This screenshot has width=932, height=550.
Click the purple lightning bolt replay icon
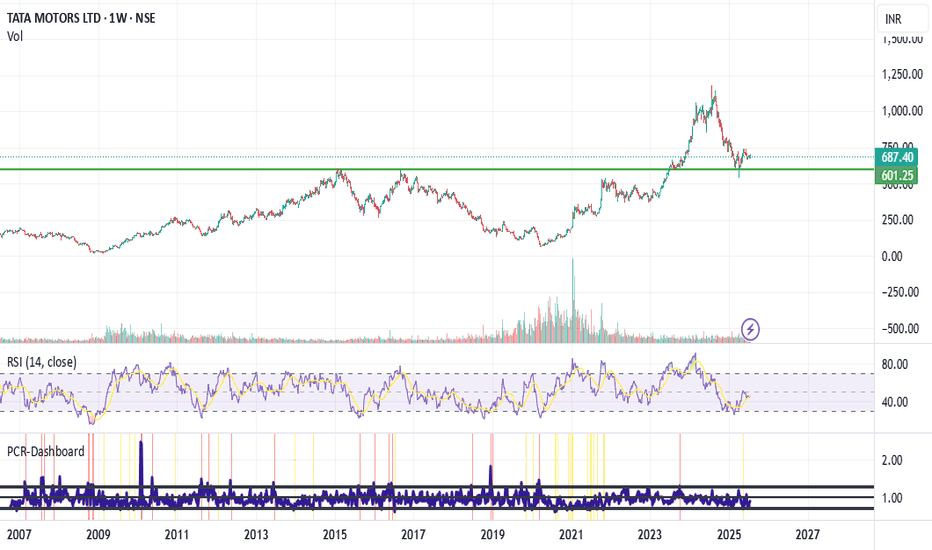pyautogui.click(x=750, y=329)
